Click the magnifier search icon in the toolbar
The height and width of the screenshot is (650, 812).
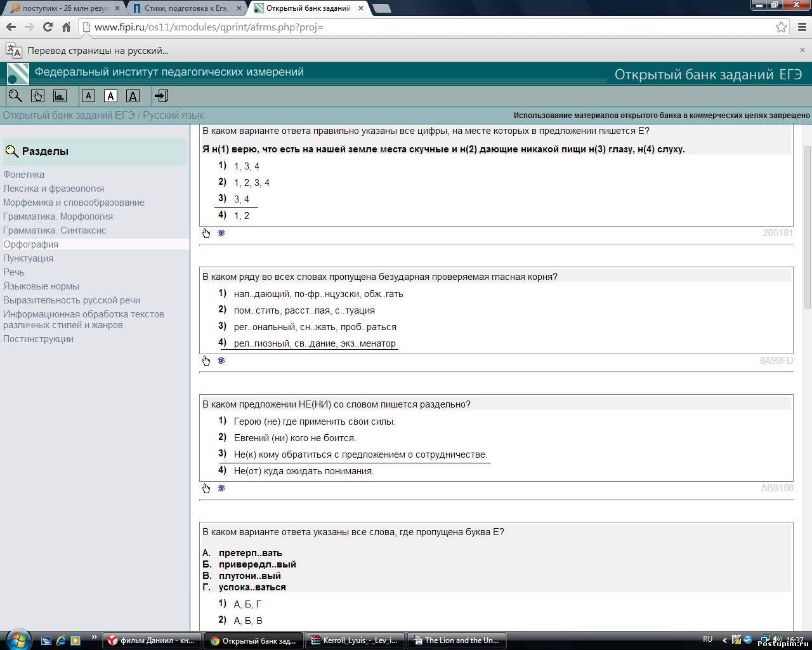point(15,96)
